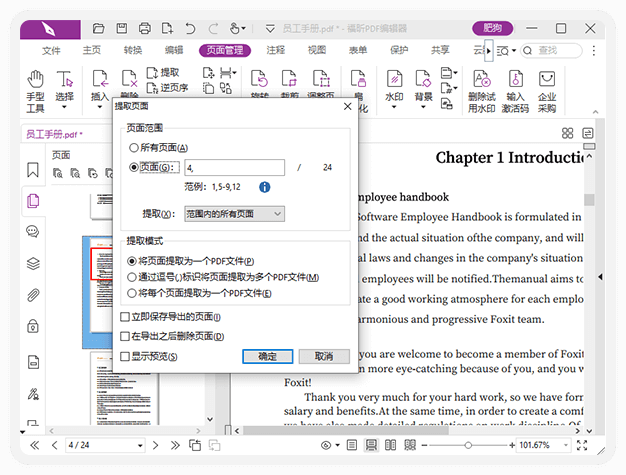Viewport: 626px width, 475px height.
Task: Open the page number dropdown in status bar
Action: coord(140,445)
